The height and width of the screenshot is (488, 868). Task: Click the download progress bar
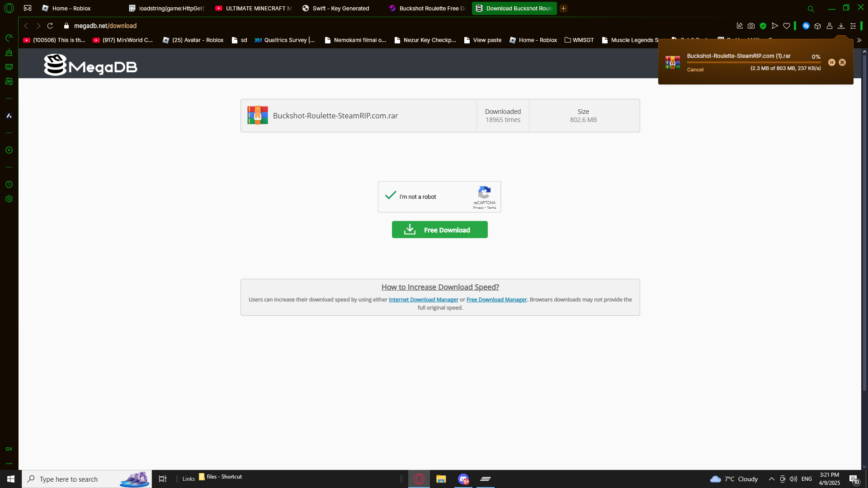tap(754, 62)
